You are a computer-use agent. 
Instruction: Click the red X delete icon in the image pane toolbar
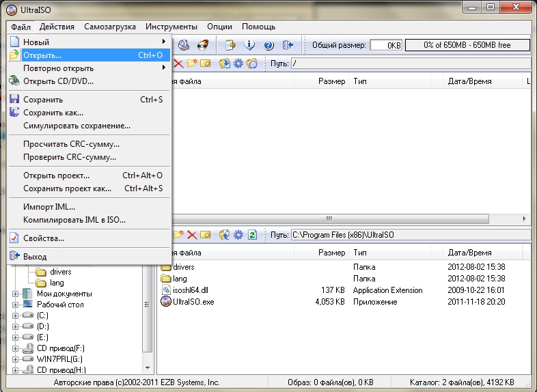178,64
